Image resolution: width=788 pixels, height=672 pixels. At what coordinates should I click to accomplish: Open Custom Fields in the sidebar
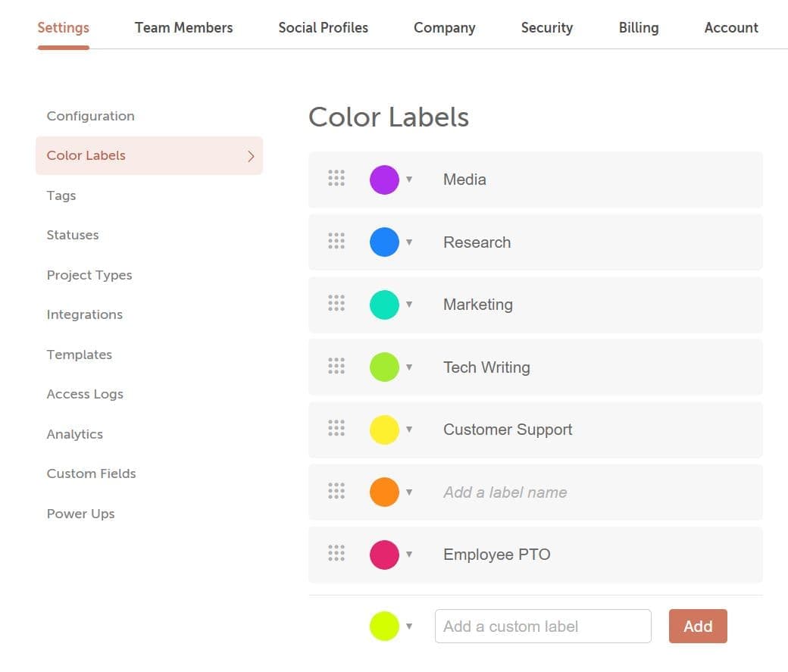point(92,474)
